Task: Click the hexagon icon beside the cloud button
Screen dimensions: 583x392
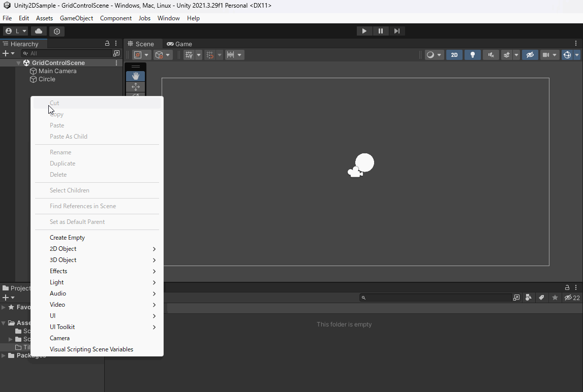Action: pyautogui.click(x=57, y=31)
